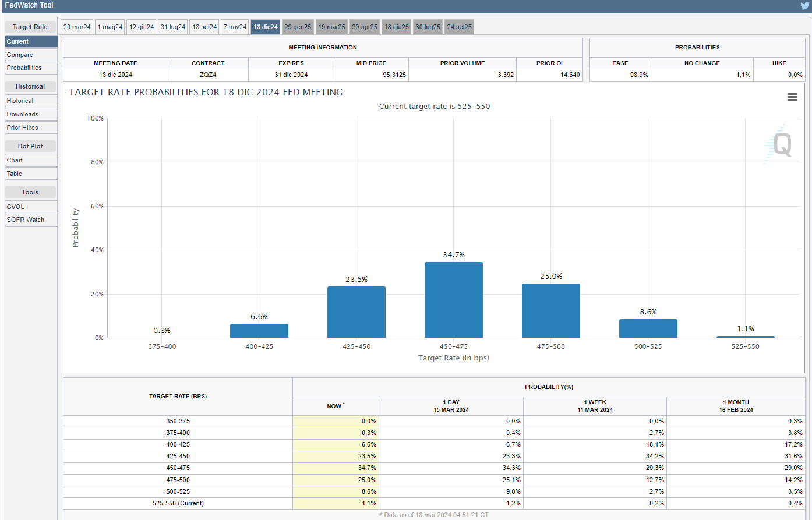812x520 pixels.
Task: Open the 24 set25 meeting tab
Action: click(x=459, y=27)
